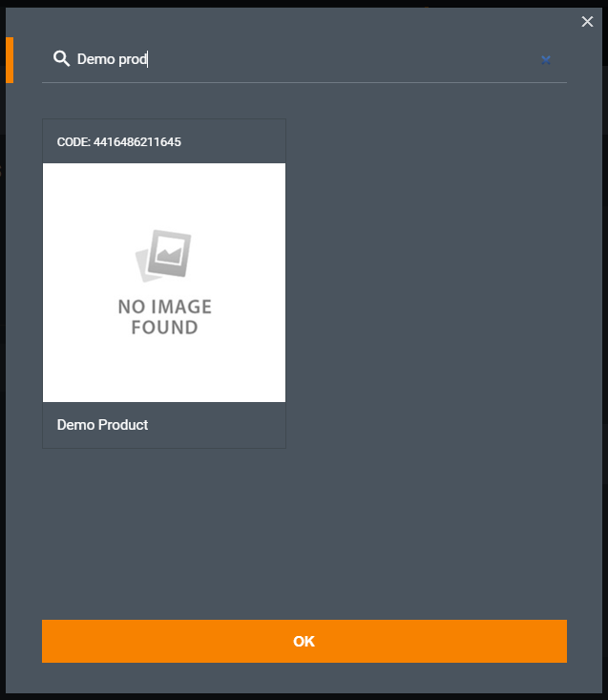608x700 pixels.
Task: Click the CODE: 4416486211645 header
Action: point(164,141)
